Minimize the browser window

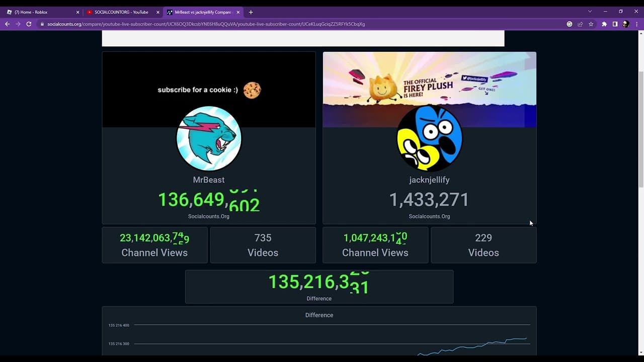[x=605, y=12]
